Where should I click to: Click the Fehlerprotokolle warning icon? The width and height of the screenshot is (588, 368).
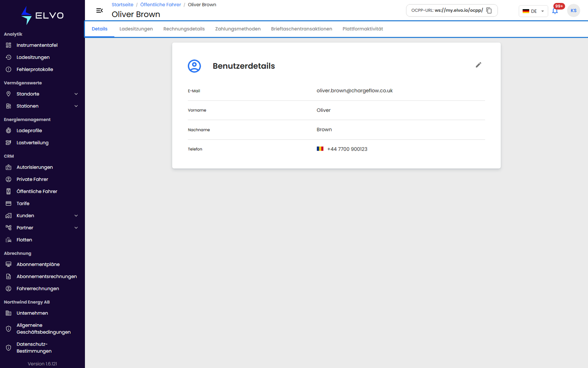pos(8,70)
